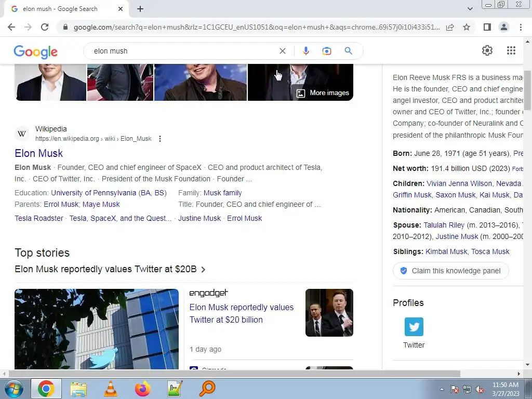Open Engadget article on Twitter $20 billion
The width and height of the screenshot is (532, 399).
pyautogui.click(x=241, y=313)
